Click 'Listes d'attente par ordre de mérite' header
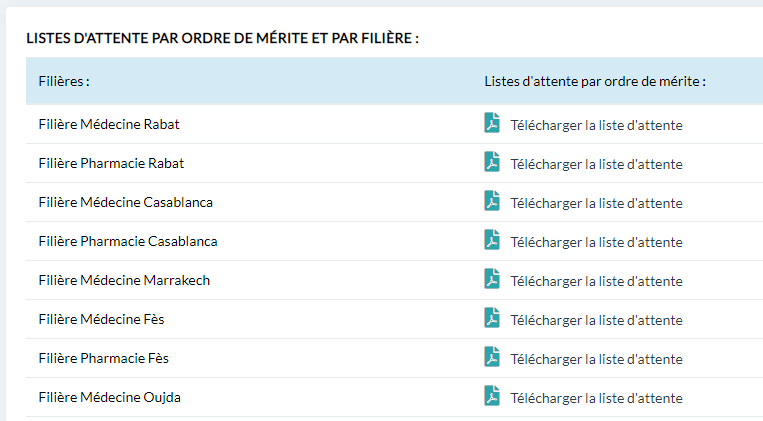 (595, 81)
